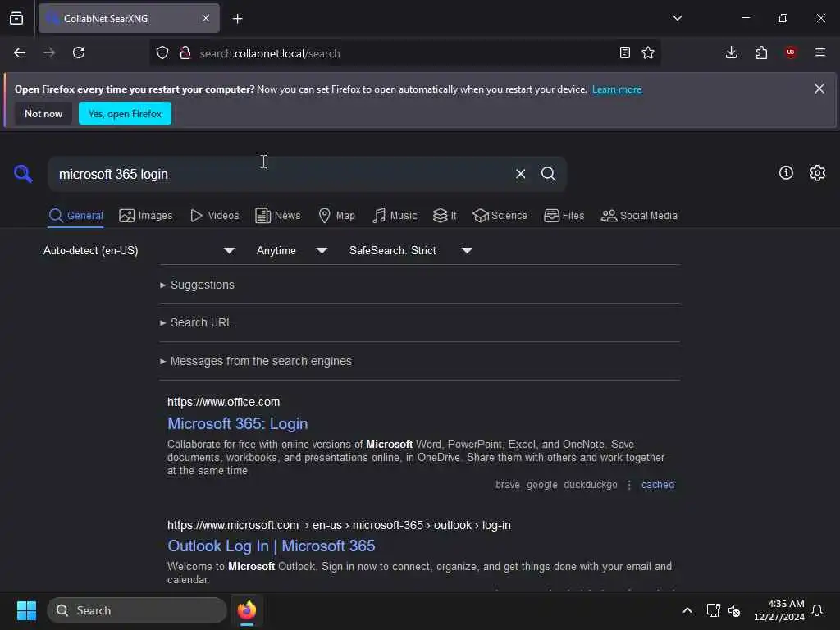Switch to the Files tab
This screenshot has height=630, width=840.
tap(564, 216)
